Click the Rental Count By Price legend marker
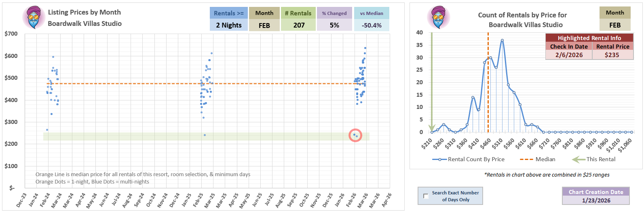Viewport: 644px width, 211px height. tap(439, 160)
